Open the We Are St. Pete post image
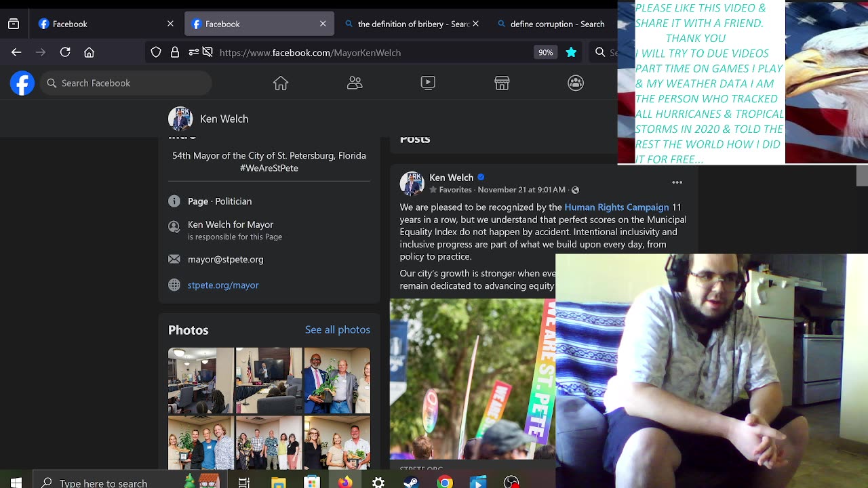Screen dimensions: 868x488 tap(473, 380)
